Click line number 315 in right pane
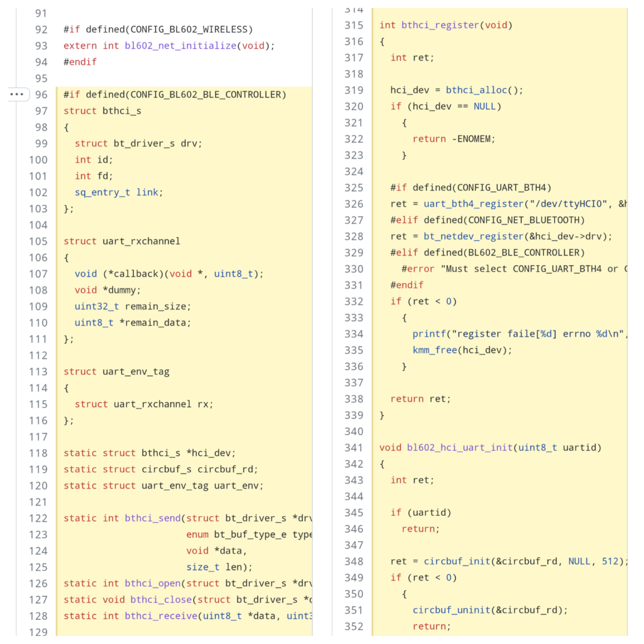This screenshot has width=644, height=644. (354, 25)
